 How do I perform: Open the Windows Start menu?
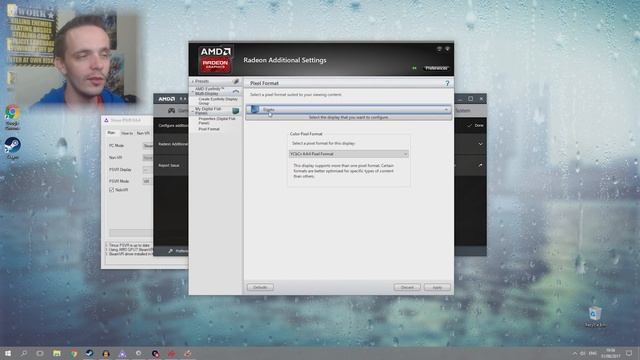click(x=8, y=353)
